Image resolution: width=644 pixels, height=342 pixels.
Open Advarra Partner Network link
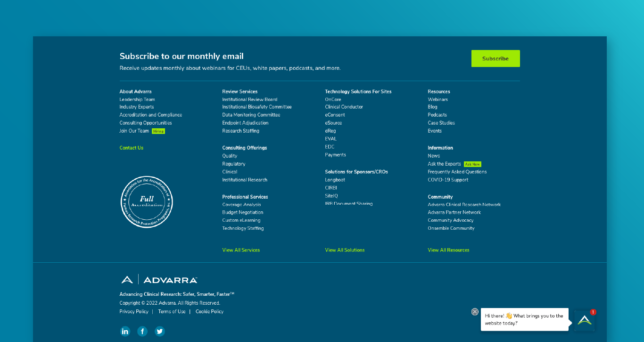tap(454, 213)
